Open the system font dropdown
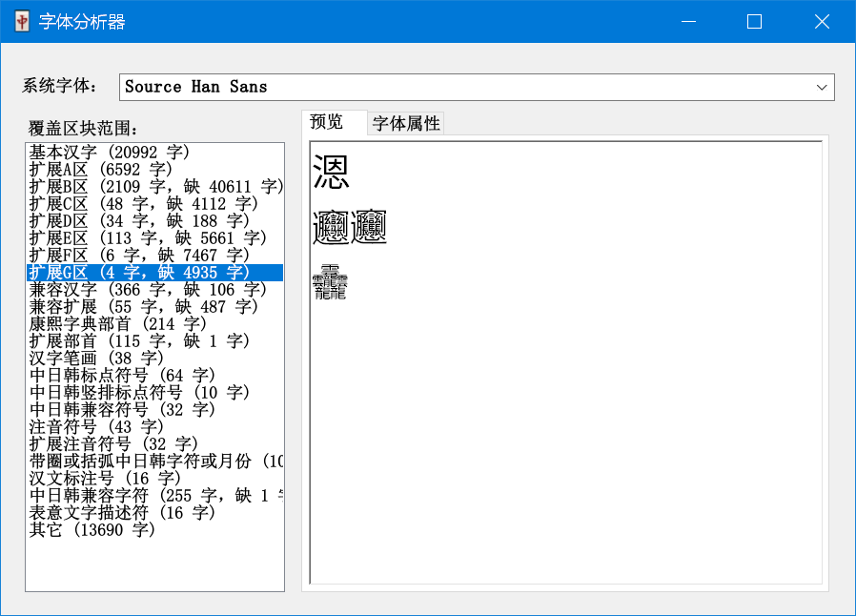Screen dimensions: 856x616 click(x=822, y=87)
